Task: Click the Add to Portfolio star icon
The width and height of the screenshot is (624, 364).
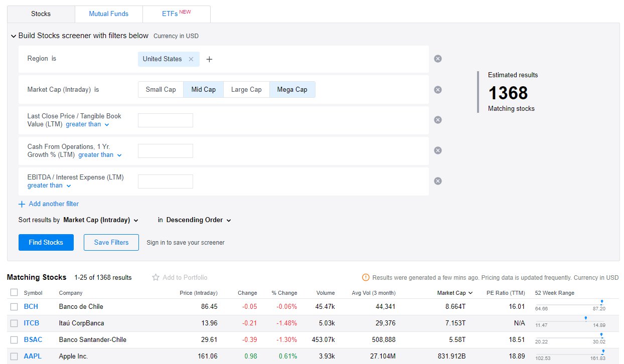Action: 155,277
